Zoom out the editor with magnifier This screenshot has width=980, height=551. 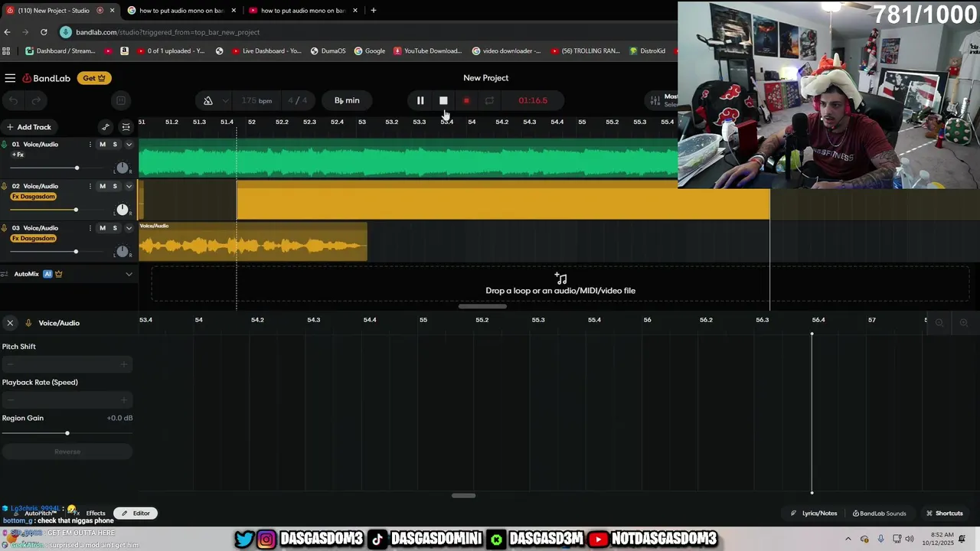[x=939, y=323]
